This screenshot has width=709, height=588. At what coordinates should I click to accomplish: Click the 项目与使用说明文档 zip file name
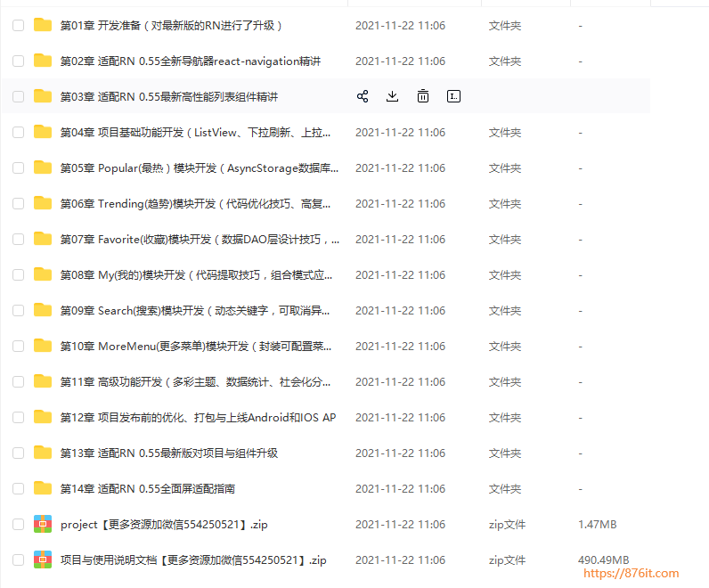pyautogui.click(x=193, y=560)
